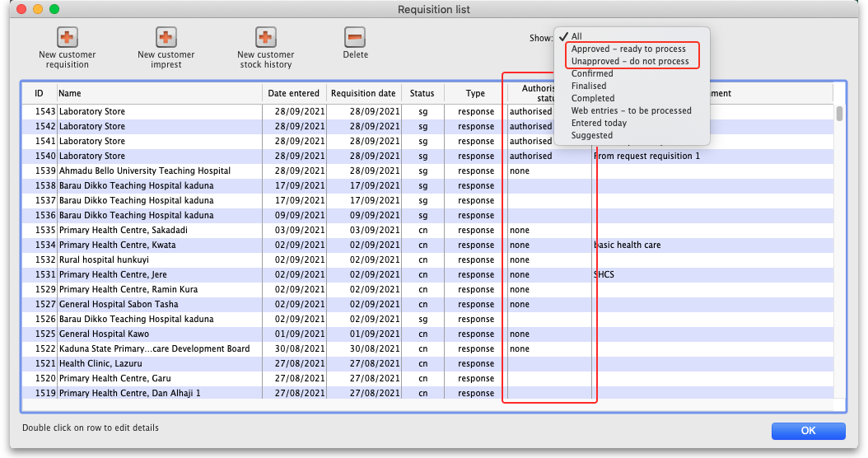Click the OK button
Viewport: 868px width, 458px height.
tap(808, 431)
